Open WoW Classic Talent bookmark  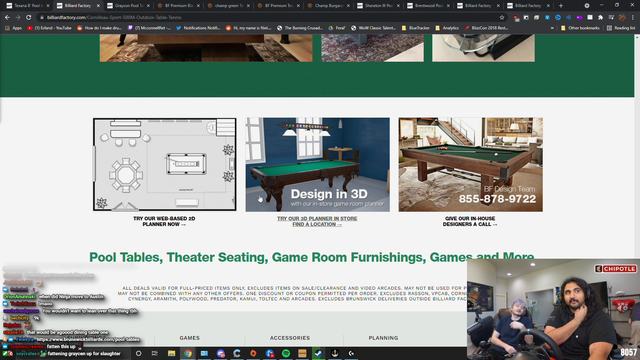[x=373, y=28]
